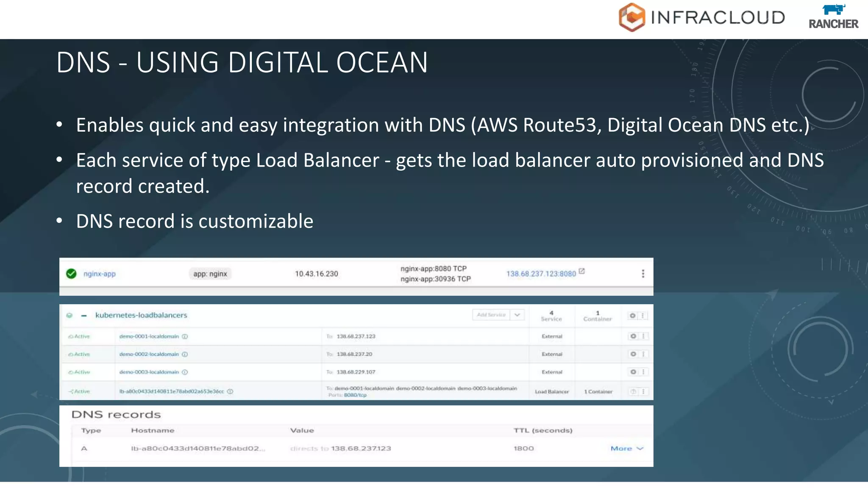The image size is (868, 488).
Task: Open the nginx-app row kebab menu
Action: 643,274
